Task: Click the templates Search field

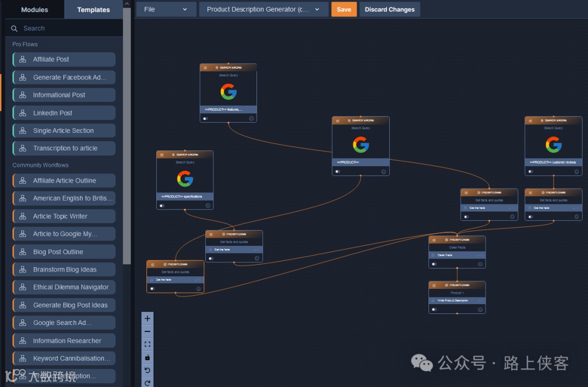Action: [x=64, y=28]
